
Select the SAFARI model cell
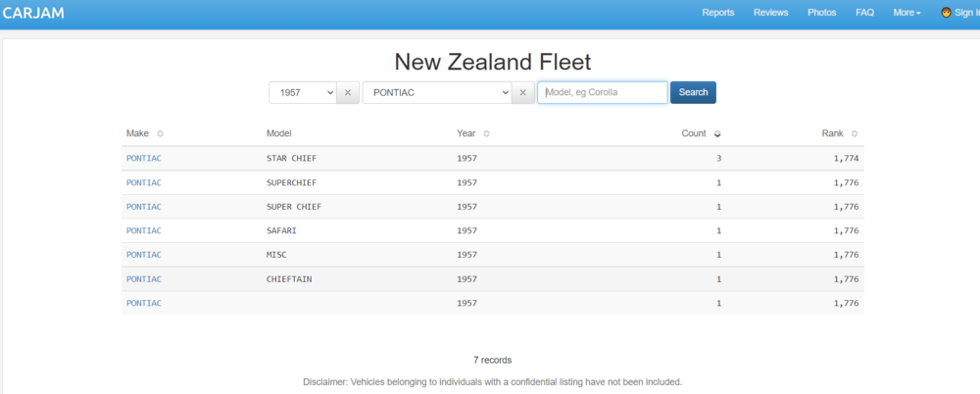click(281, 230)
